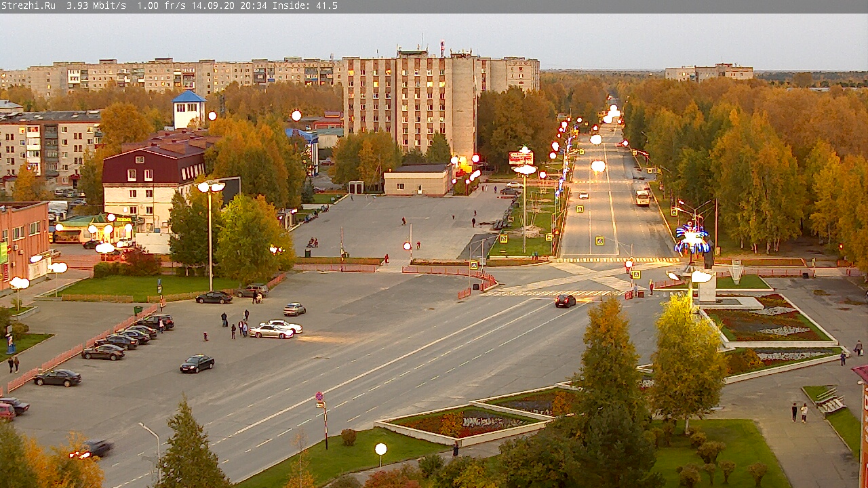Select the Inside: 41.5 temperature reading
This screenshot has width=868, height=488.
click(x=305, y=5)
